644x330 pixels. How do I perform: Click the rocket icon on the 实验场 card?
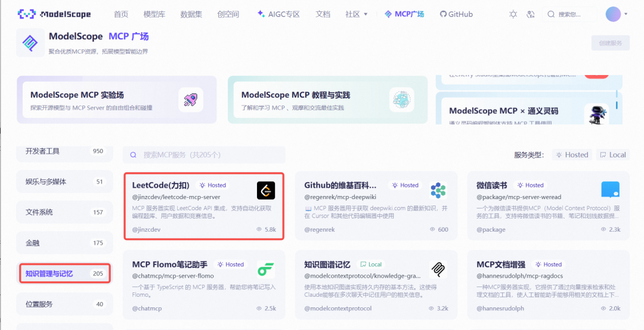[x=191, y=99]
